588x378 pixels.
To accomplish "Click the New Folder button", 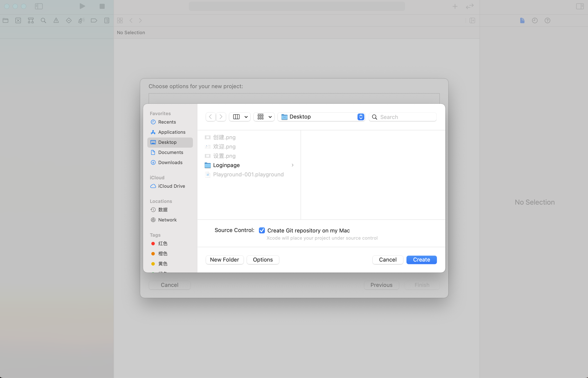I will pos(224,260).
